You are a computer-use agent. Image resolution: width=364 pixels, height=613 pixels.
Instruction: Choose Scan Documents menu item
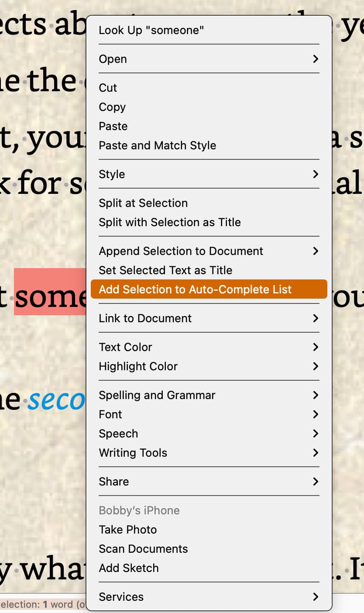pos(209,549)
